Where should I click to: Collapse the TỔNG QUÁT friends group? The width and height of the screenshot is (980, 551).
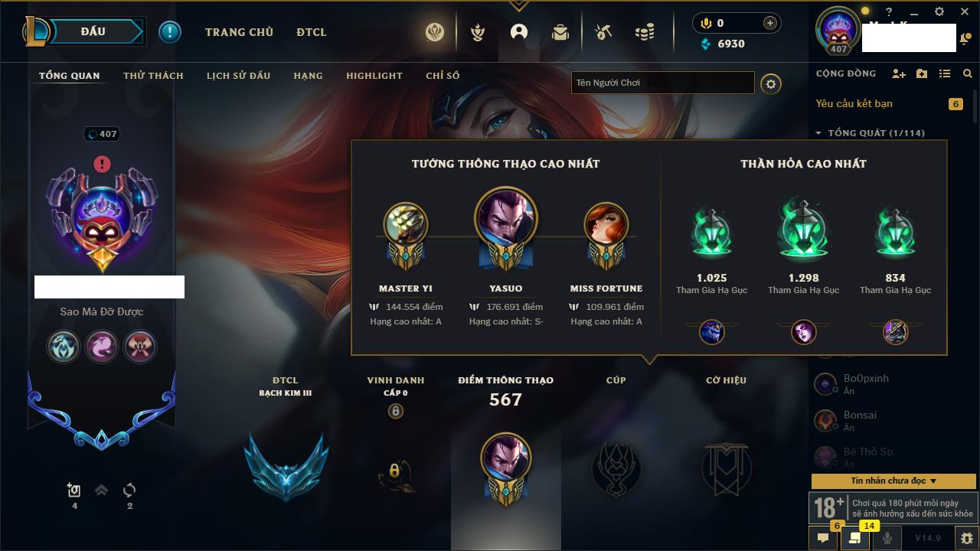870,133
